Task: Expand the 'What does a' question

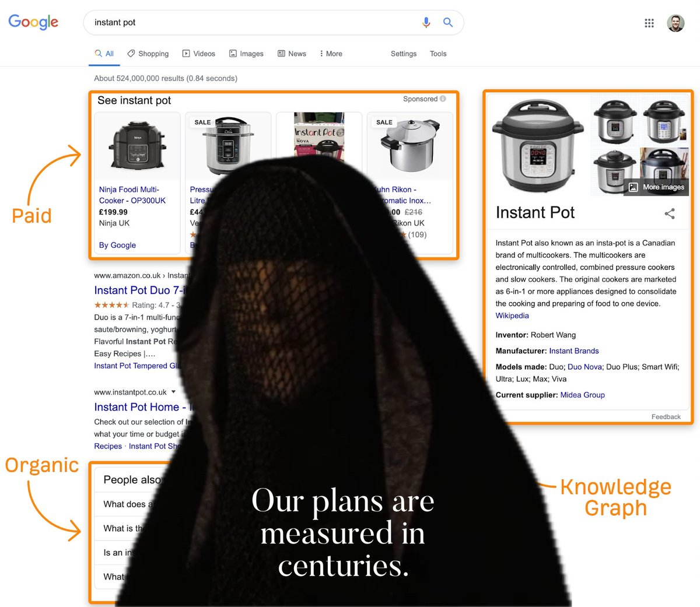Action: [x=128, y=504]
